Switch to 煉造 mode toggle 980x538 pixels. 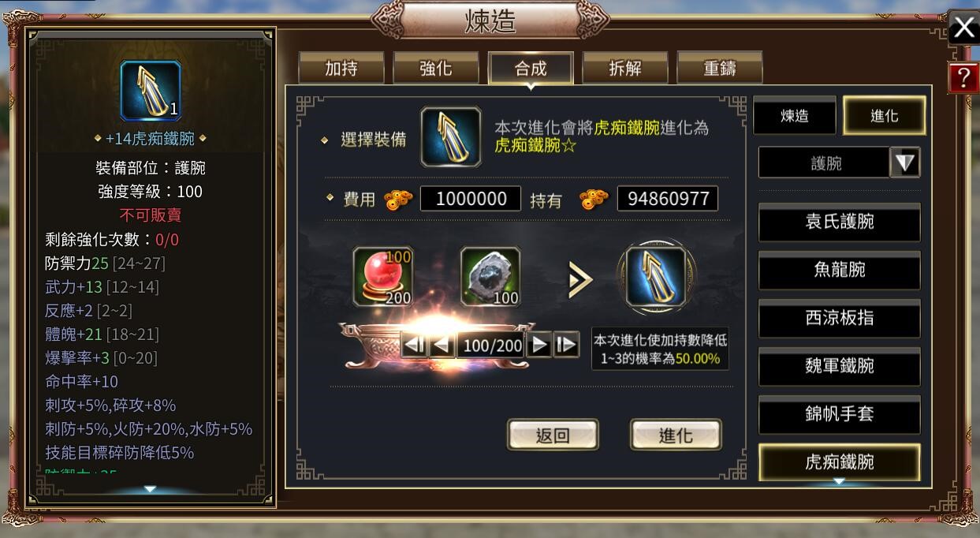[795, 116]
